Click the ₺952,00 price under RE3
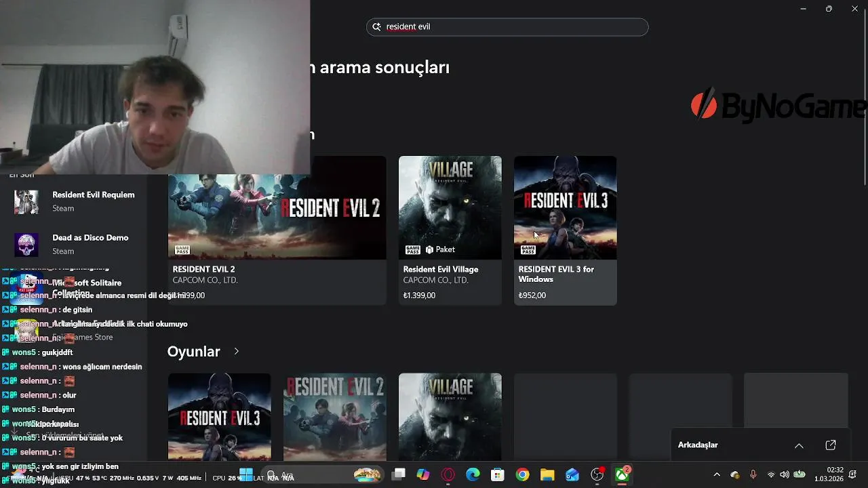 click(532, 296)
